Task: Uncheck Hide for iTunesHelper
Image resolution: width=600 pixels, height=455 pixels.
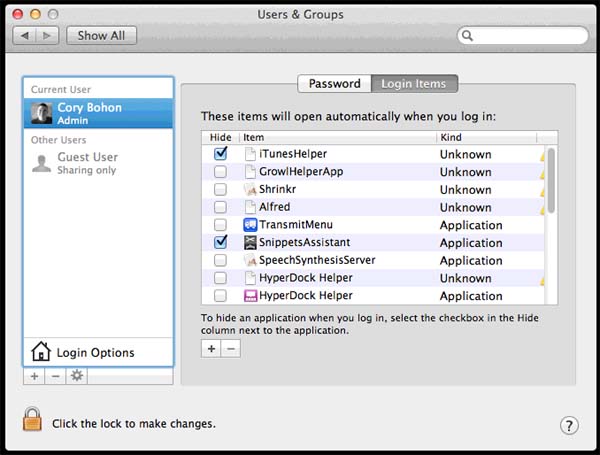Action: tap(220, 153)
